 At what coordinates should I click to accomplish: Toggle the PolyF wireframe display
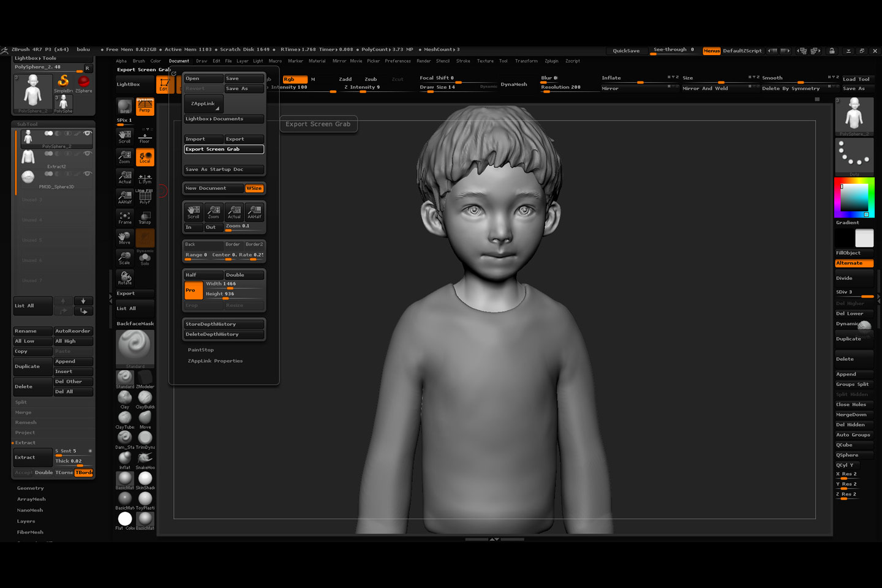click(x=145, y=197)
